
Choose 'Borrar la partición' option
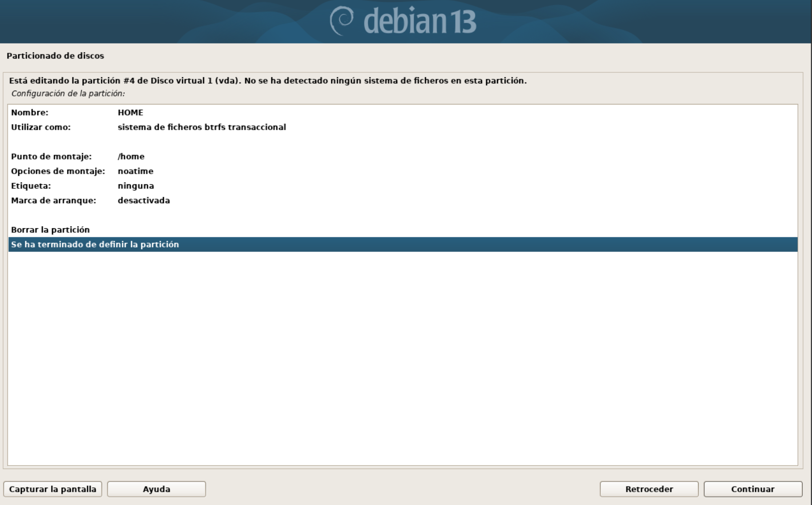pyautogui.click(x=50, y=230)
